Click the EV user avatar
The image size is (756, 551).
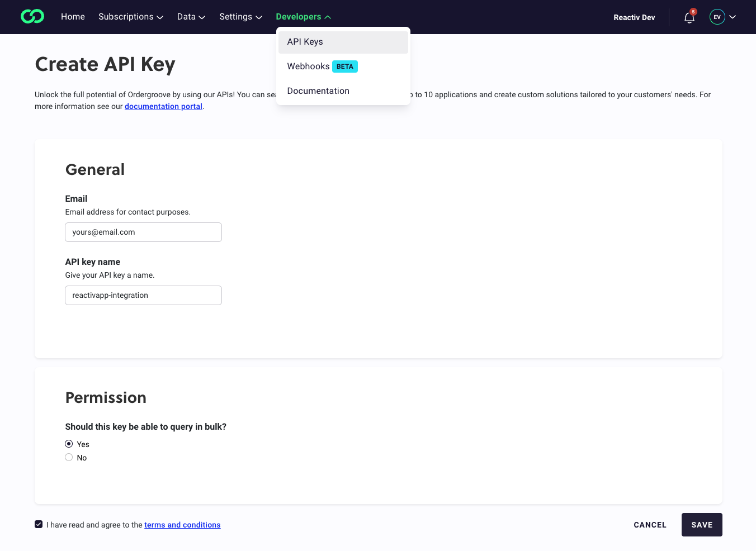coord(717,17)
